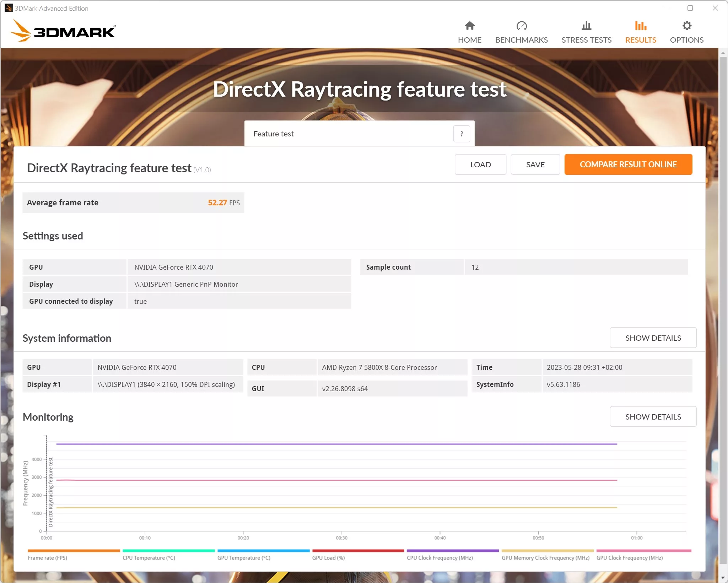Open Benchmarks via the gauge icon
Image resolution: width=728 pixels, height=583 pixels.
pyautogui.click(x=521, y=26)
